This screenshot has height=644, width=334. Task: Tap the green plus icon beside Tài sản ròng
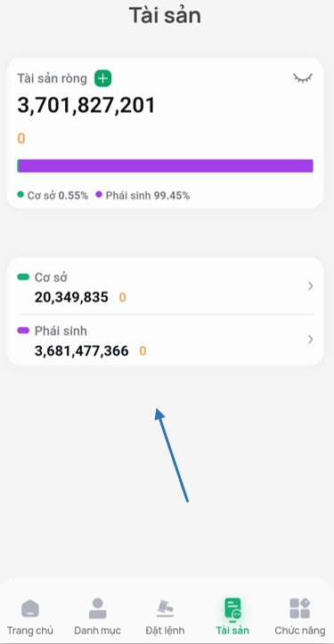tap(102, 78)
